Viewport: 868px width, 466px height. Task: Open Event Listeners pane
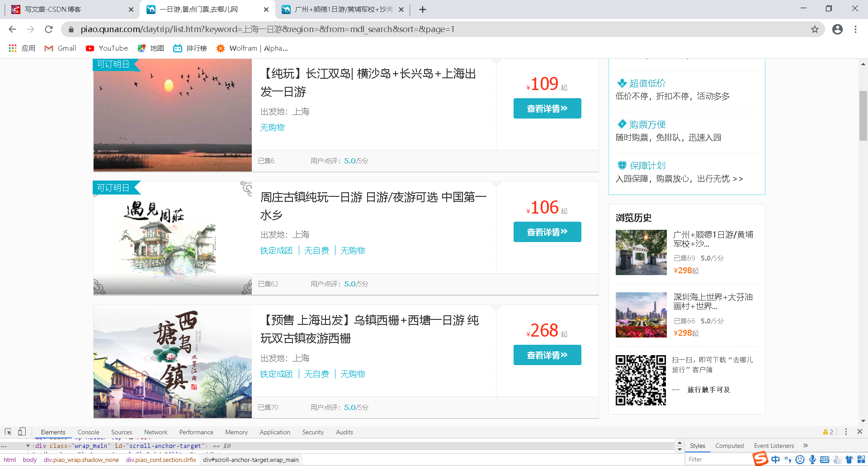coord(774,446)
